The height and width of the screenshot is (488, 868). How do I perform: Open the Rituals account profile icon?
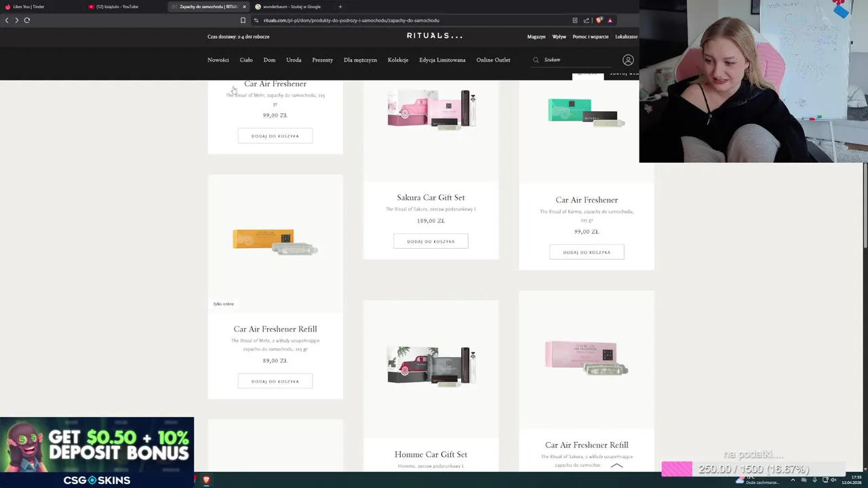628,60
